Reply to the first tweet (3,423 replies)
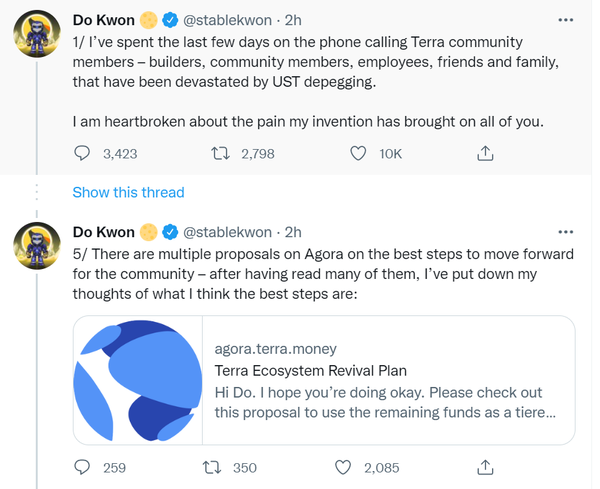Viewport: 600px width, 489px height. 84,153
